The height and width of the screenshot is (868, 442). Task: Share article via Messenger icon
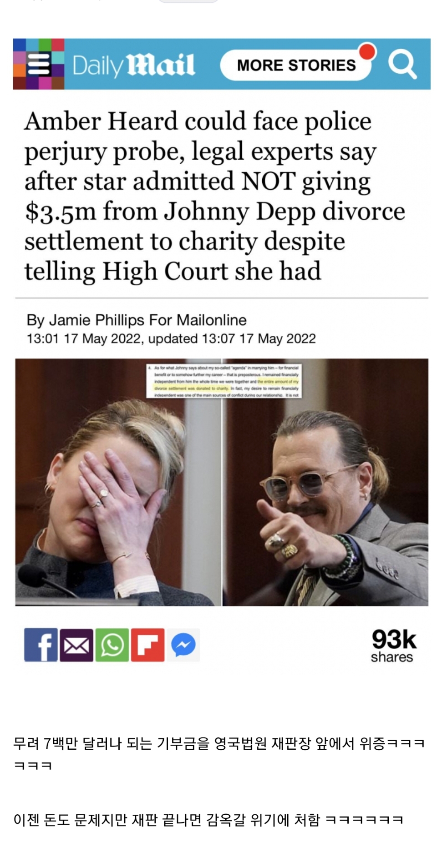point(183,645)
